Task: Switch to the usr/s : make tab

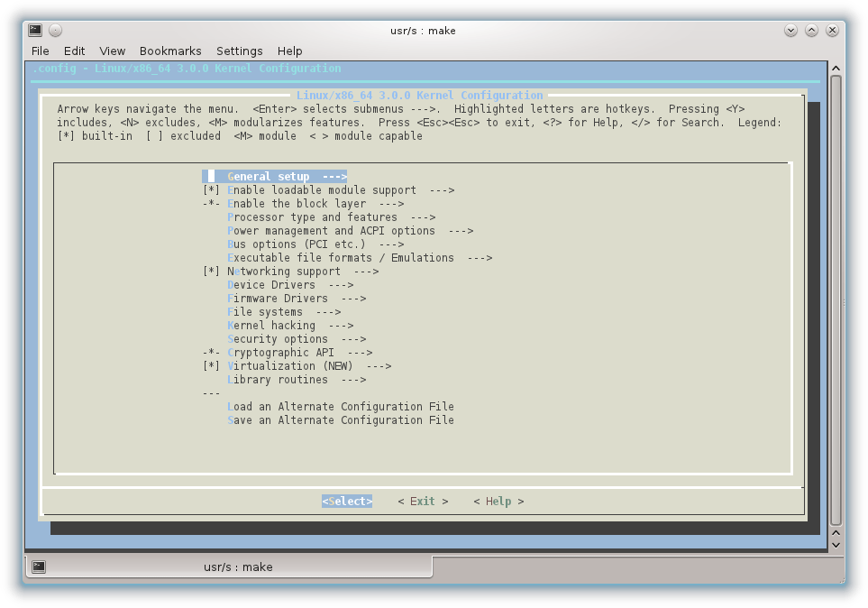Action: click(x=229, y=567)
